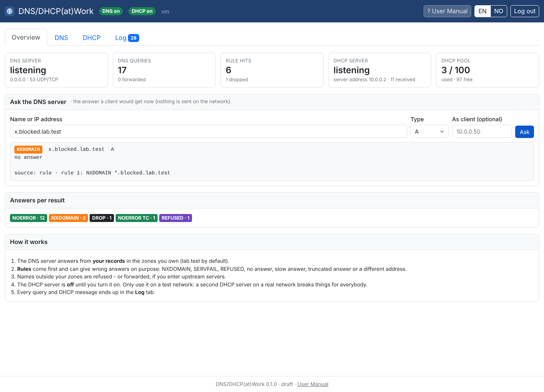Click the '1 dropped' text

point(237,80)
